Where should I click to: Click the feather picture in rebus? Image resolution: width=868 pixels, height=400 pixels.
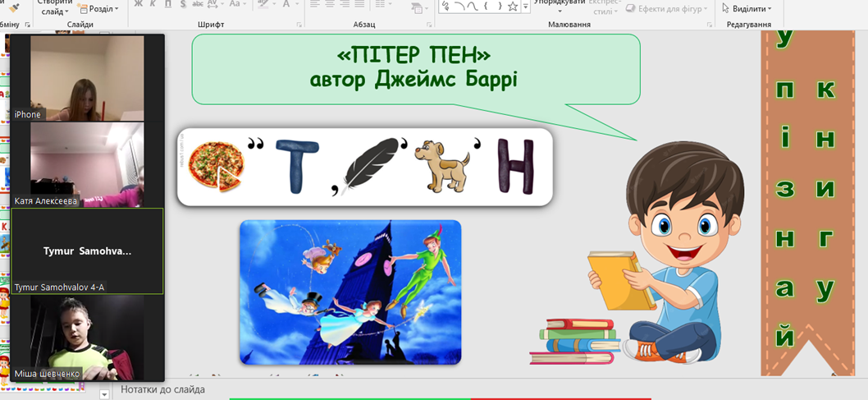click(x=370, y=166)
